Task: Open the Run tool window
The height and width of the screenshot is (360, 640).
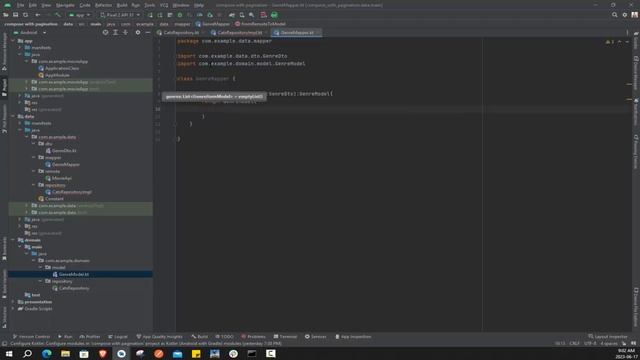Action: pos(65,336)
